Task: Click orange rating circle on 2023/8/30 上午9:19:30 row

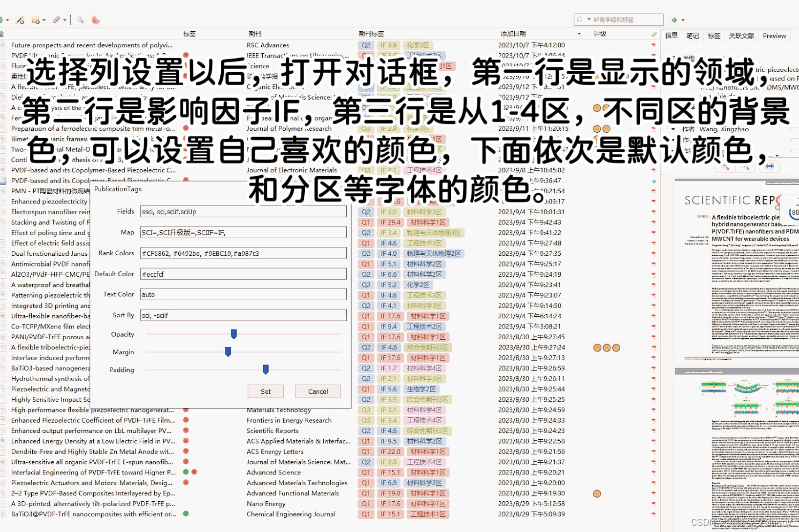Action: click(x=597, y=493)
